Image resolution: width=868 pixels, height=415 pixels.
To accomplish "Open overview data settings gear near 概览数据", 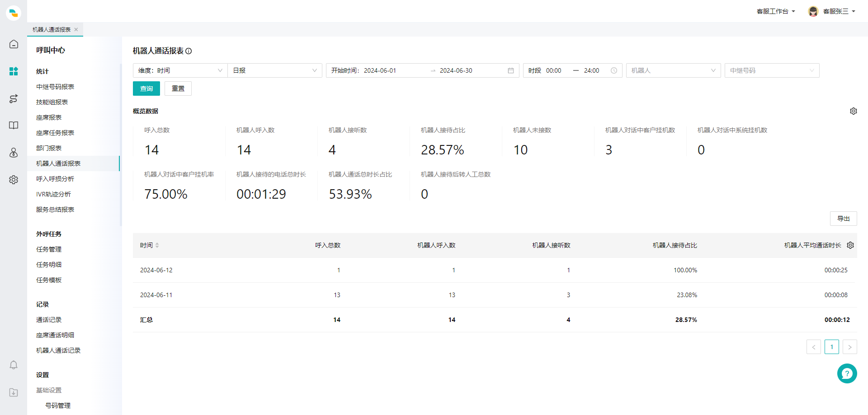I will pos(854,111).
